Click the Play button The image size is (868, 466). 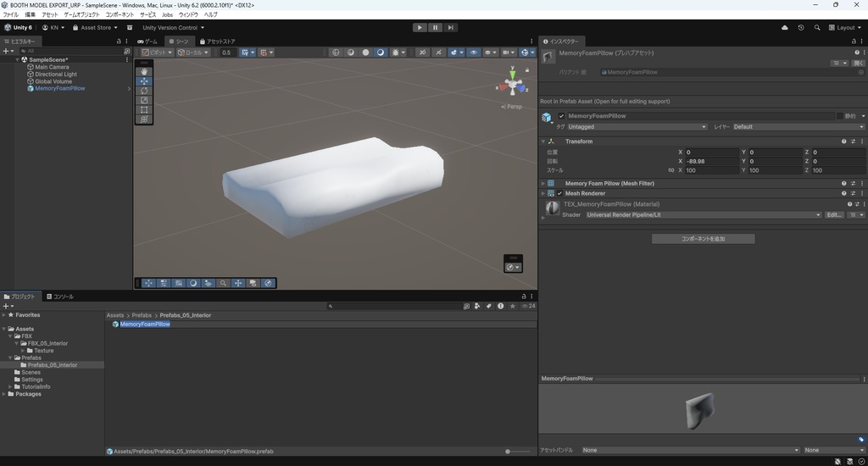[420, 27]
